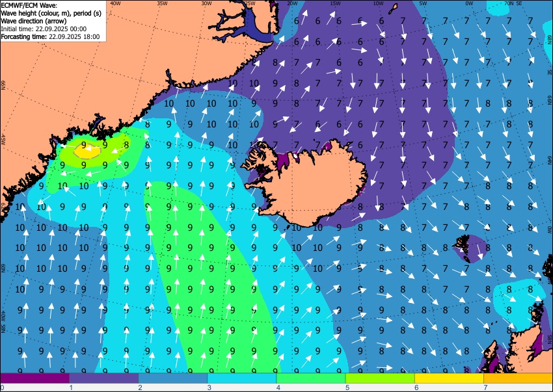The width and height of the screenshot is (553, 392).
Task: Click the '4' scale label under the colorbar
Action: click(x=278, y=387)
